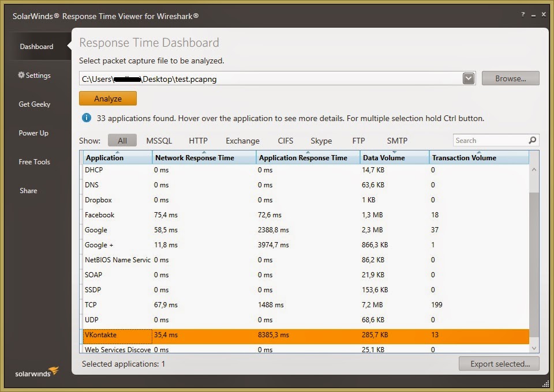Click the orange Analyze button
This screenshot has height=392, width=554.
[108, 99]
